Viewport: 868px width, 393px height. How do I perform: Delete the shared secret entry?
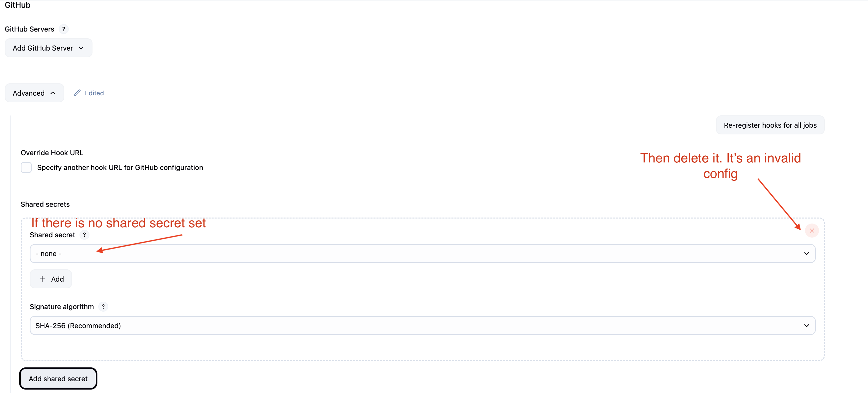tap(812, 231)
